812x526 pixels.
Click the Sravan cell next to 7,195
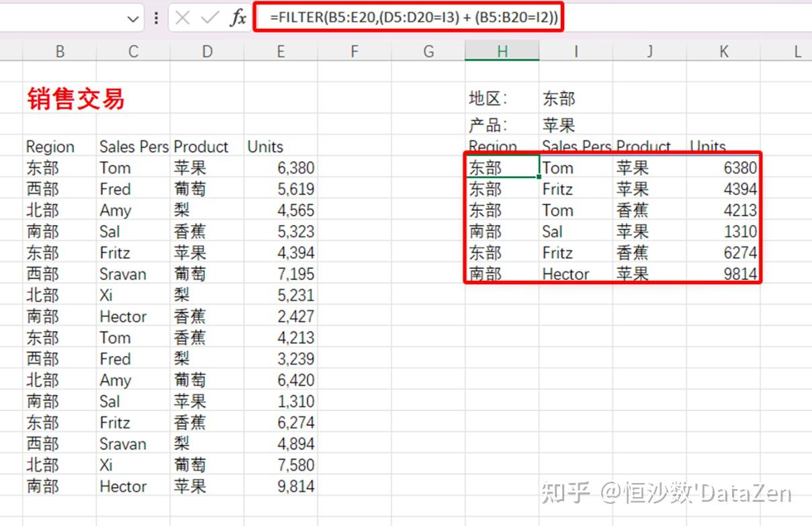click(x=123, y=274)
